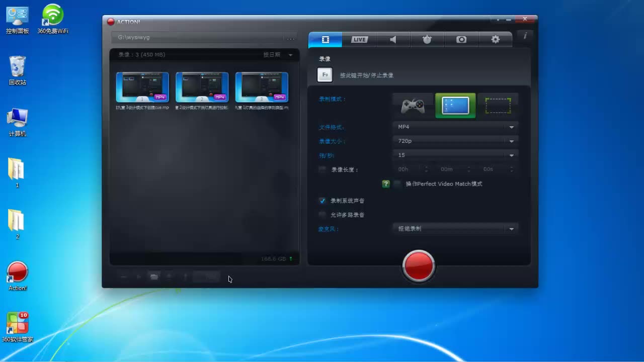The width and height of the screenshot is (644, 362).
Task: Open the frames per second dropdown showing 15
Action: 455,155
